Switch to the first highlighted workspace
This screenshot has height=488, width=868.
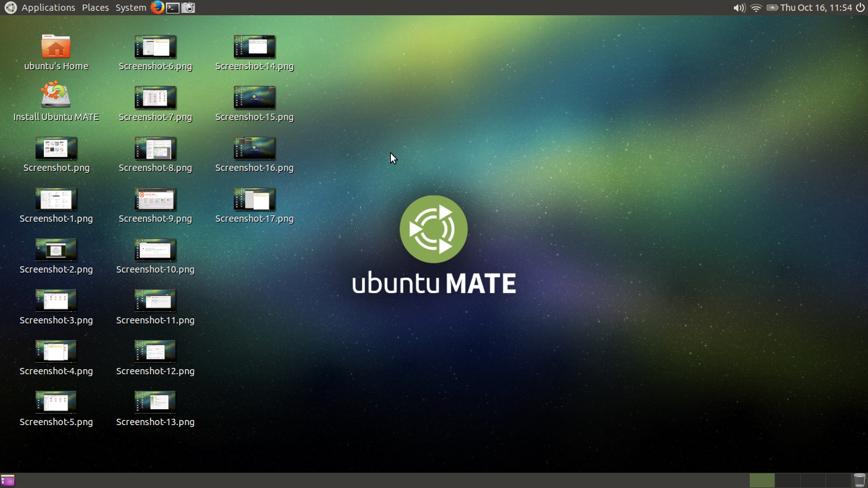click(x=762, y=480)
